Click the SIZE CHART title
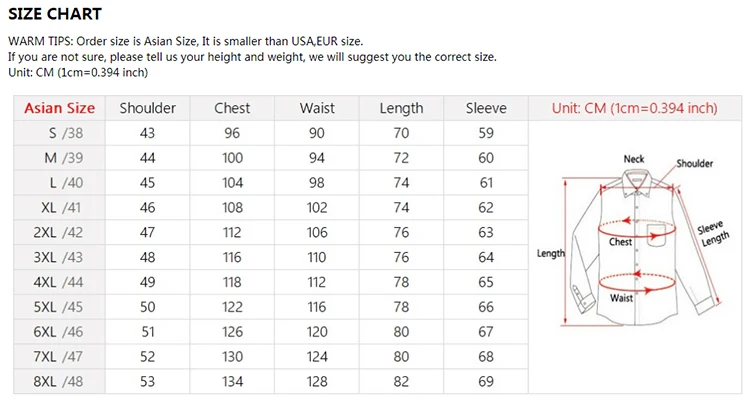 coord(55,14)
